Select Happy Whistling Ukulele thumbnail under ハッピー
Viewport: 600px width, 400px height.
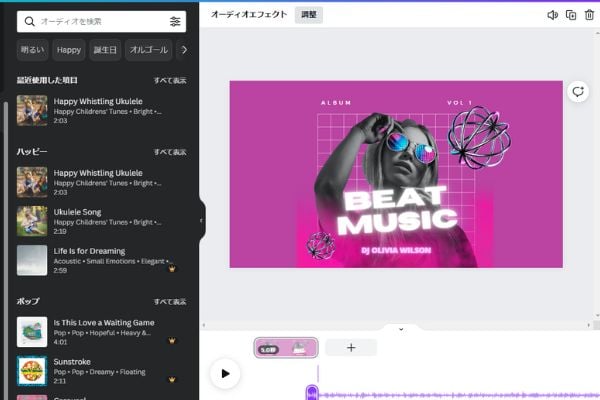[x=32, y=182]
